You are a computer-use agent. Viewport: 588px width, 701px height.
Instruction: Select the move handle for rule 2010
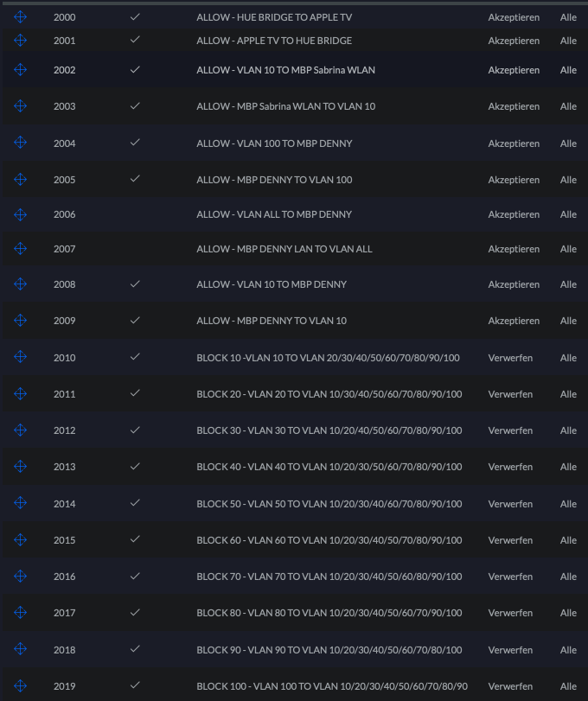(21, 357)
